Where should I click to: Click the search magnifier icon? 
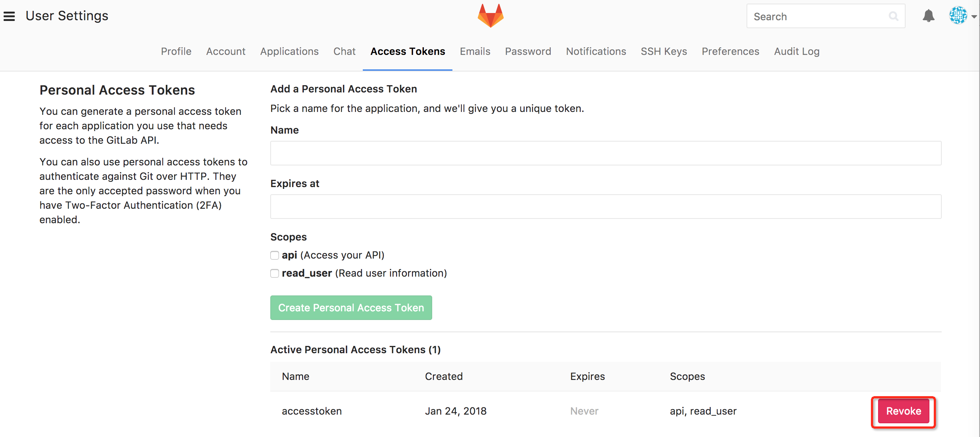click(x=893, y=16)
